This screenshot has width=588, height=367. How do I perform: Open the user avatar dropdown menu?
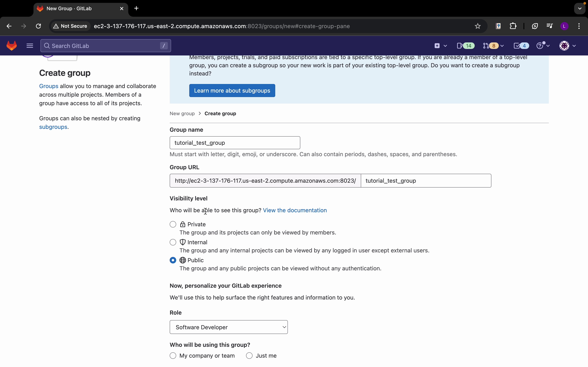click(x=568, y=46)
